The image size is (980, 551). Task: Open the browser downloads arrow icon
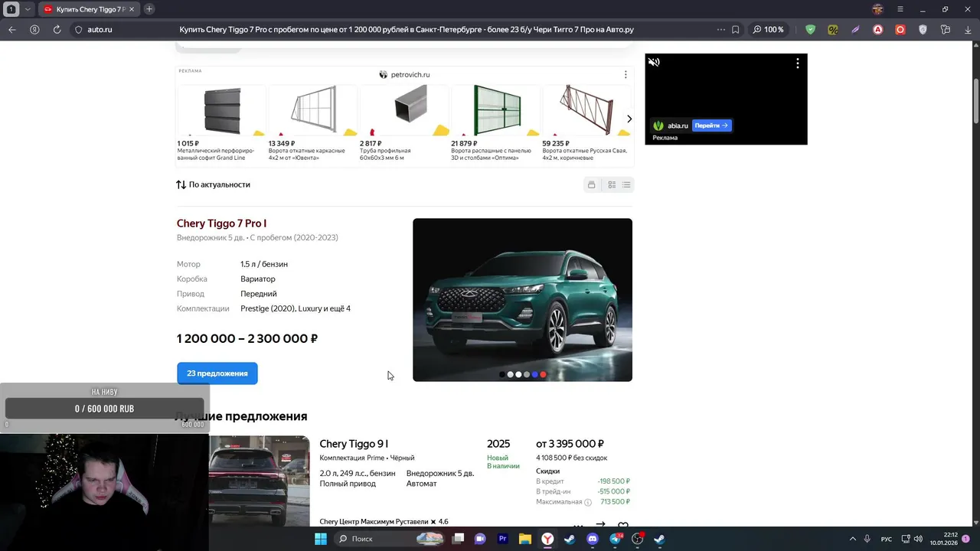968,30
